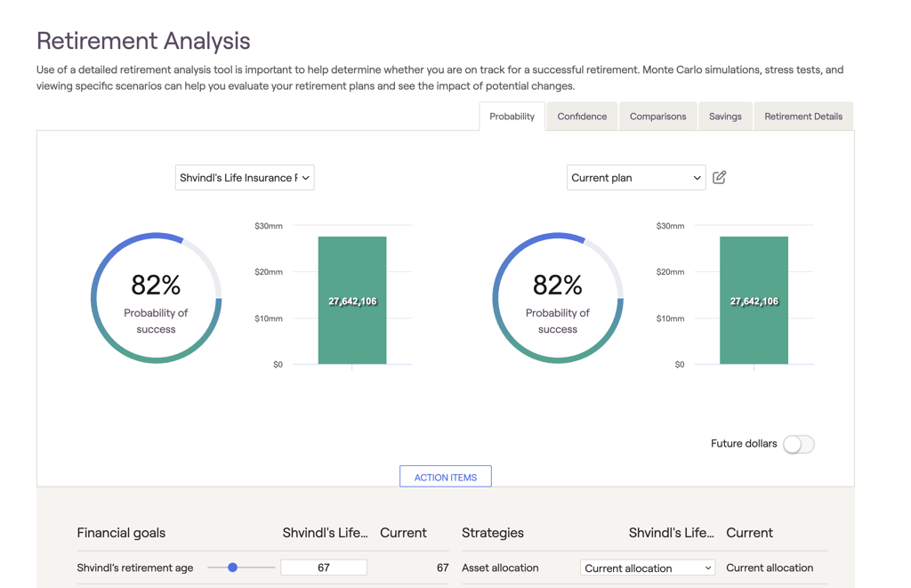Click the Strategies section heading
Screen dimensions: 911x588
[x=493, y=533]
